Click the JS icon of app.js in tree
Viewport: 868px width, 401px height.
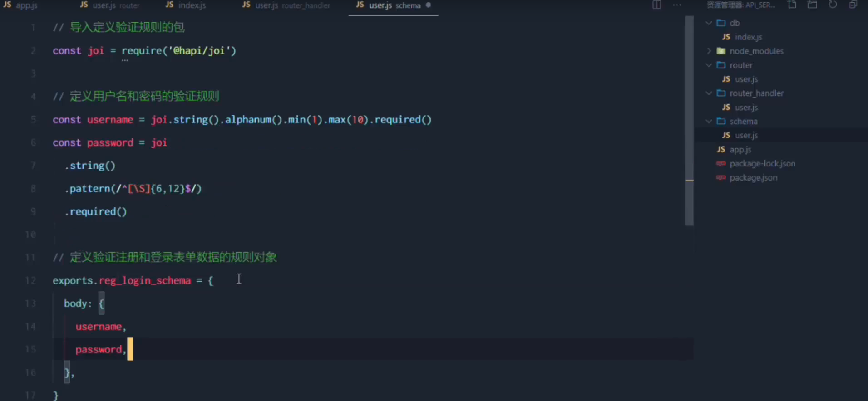721,149
